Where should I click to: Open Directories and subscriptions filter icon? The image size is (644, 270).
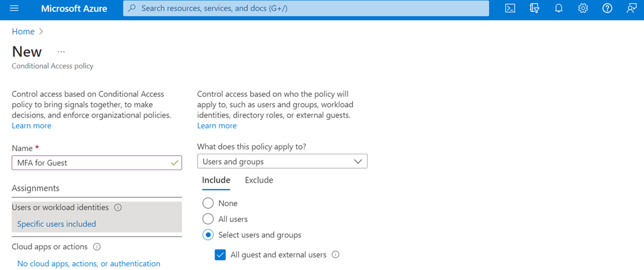coord(534,8)
